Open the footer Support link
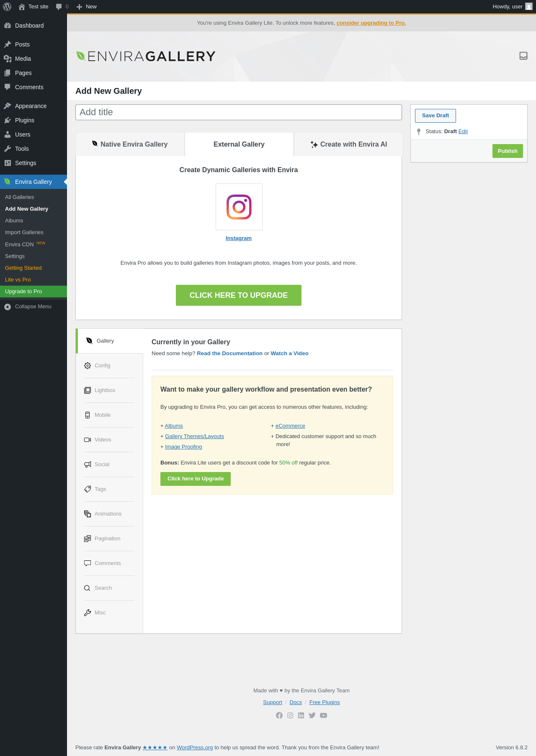This screenshot has width=536, height=756. (273, 702)
